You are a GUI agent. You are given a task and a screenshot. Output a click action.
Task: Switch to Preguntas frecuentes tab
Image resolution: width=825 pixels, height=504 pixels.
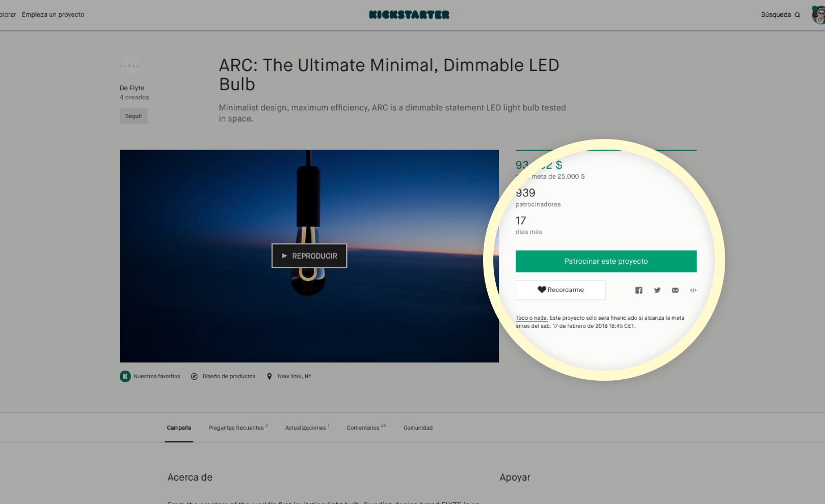pyautogui.click(x=236, y=428)
